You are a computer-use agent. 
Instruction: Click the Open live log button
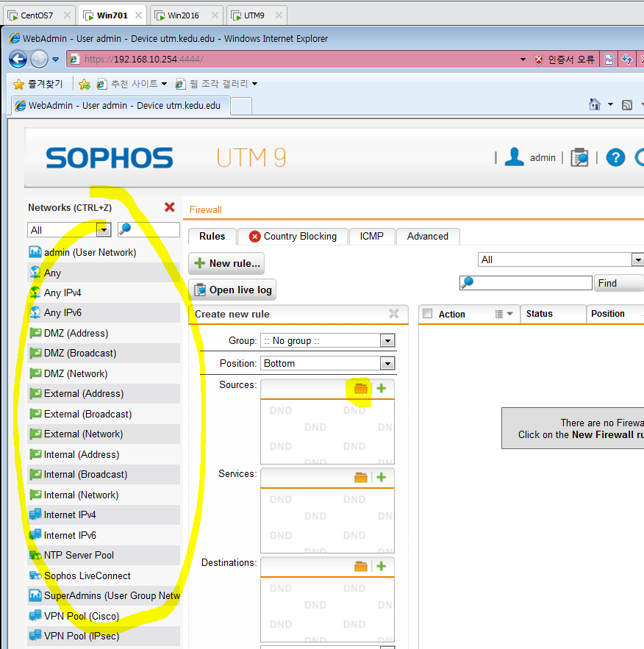click(x=232, y=290)
